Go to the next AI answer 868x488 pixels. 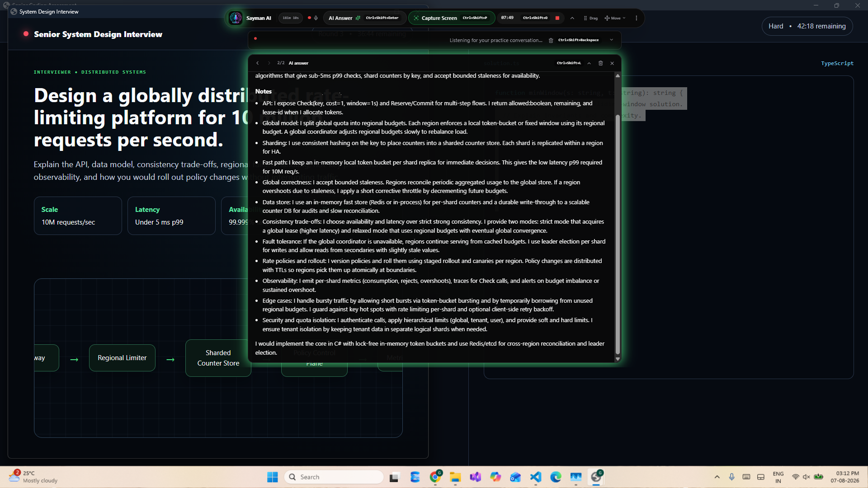click(x=269, y=63)
